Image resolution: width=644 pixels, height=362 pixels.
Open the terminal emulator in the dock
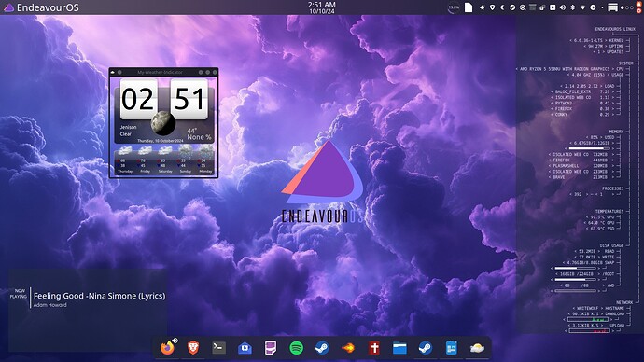pyautogui.click(x=219, y=348)
